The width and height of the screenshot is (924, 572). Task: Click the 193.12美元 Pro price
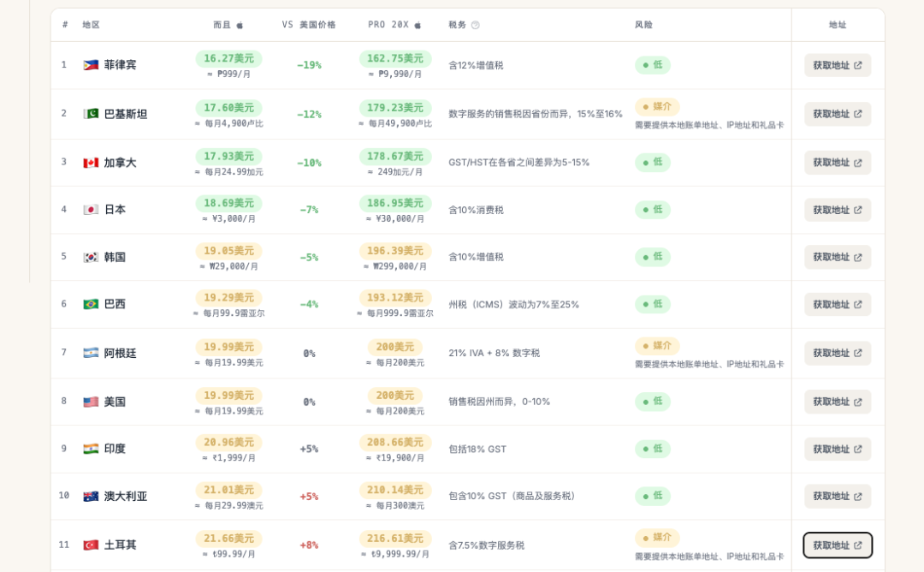click(x=395, y=298)
